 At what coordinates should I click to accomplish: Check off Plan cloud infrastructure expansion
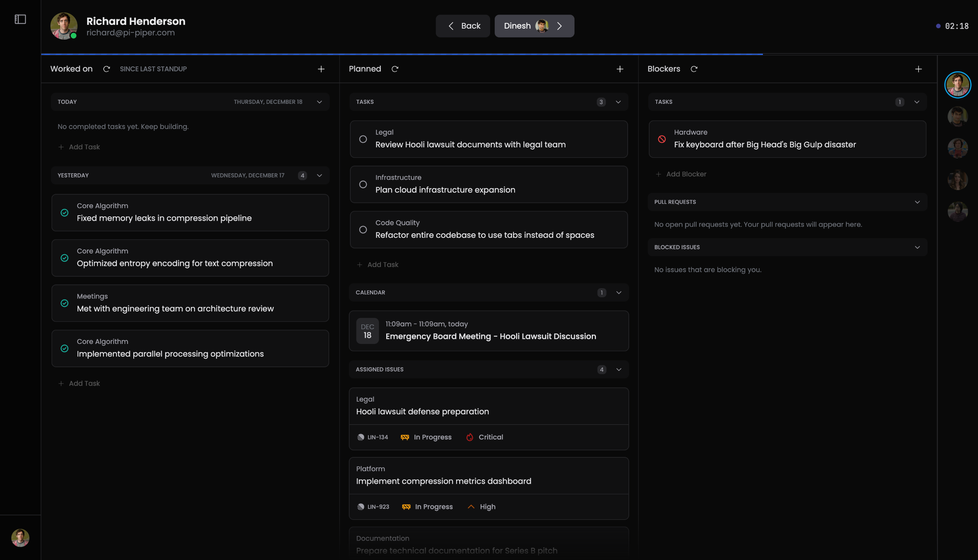pos(363,185)
